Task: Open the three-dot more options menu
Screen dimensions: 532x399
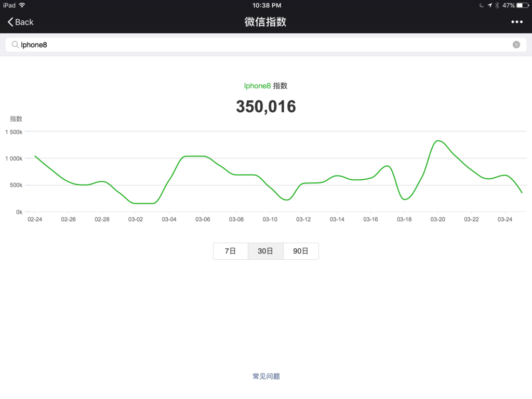Action: click(x=517, y=22)
